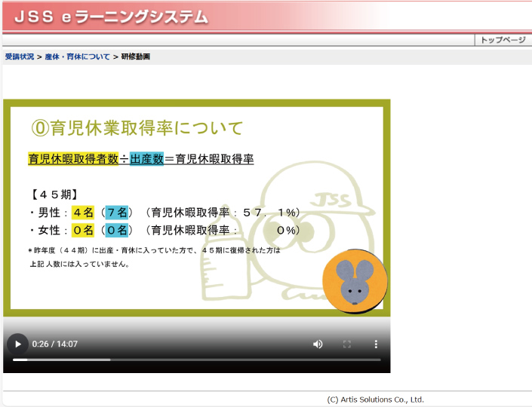Click the gray mouse avatar circle
The height and width of the screenshot is (407, 532).
[355, 280]
